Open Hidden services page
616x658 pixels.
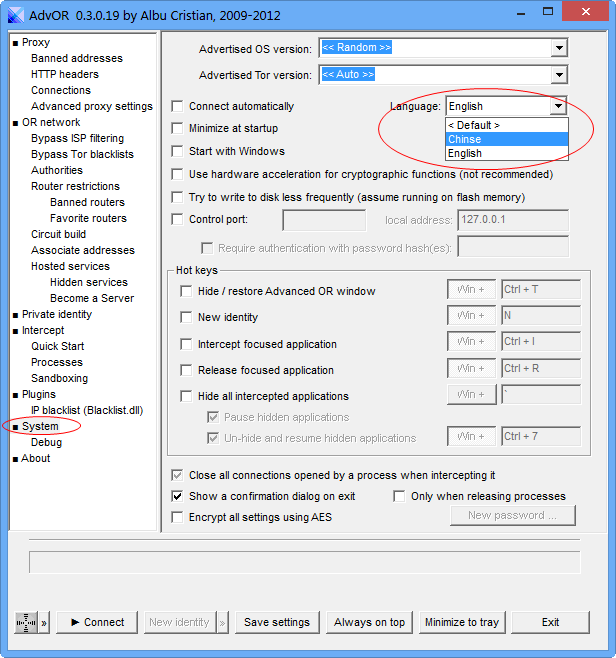pos(89,282)
